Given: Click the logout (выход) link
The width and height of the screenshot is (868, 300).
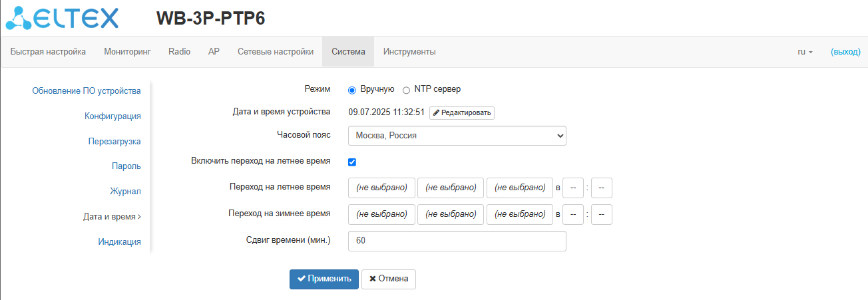Looking at the screenshot, I should pyautogui.click(x=845, y=52).
